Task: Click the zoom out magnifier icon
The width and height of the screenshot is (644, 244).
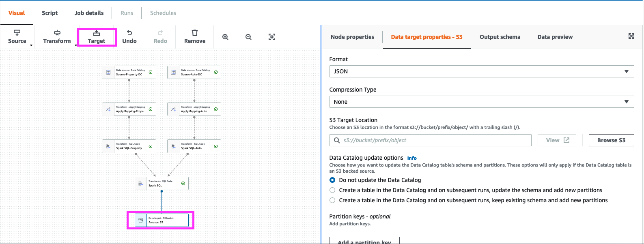Action: pos(248,37)
